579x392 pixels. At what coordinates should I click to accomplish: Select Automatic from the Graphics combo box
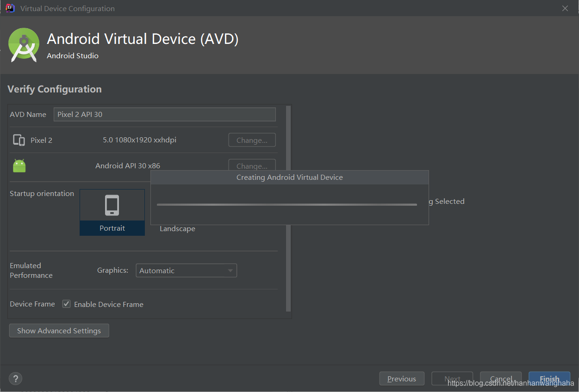click(186, 270)
